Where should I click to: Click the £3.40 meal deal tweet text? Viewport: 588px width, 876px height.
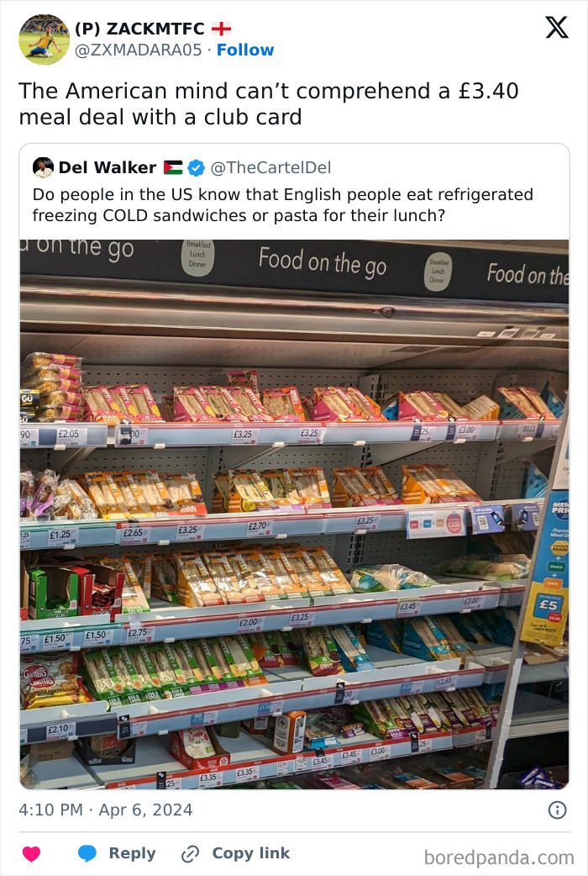tap(269, 104)
